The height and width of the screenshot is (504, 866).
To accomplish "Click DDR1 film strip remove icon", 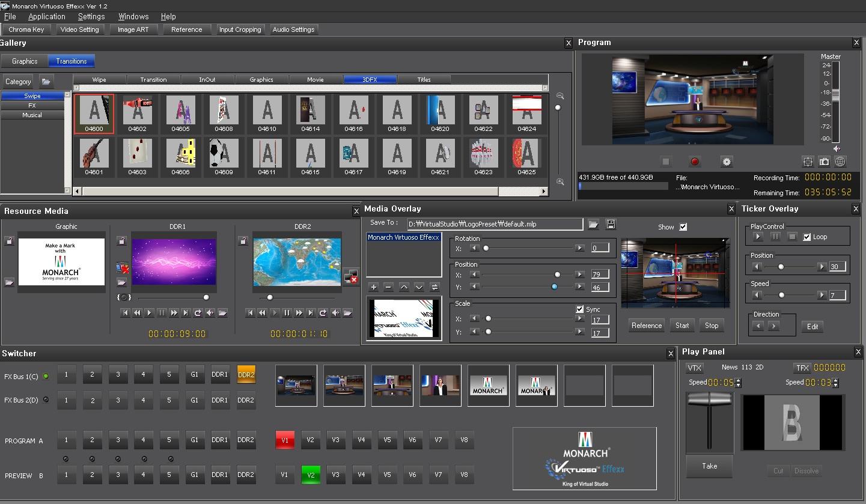I will tap(122, 268).
